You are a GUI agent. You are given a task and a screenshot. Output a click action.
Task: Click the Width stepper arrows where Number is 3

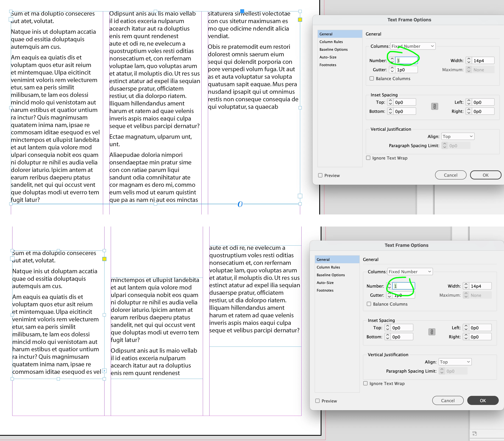click(x=468, y=61)
